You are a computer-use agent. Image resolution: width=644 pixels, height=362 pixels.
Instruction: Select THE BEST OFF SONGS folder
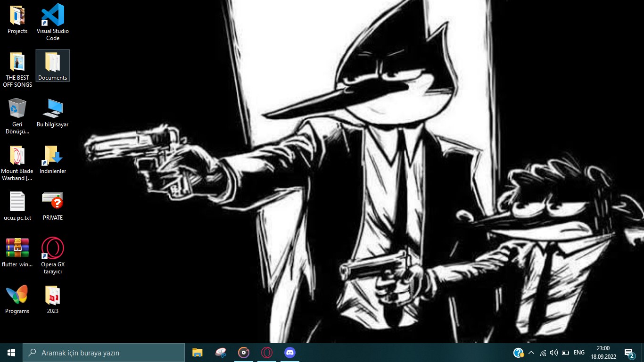pos(17,69)
